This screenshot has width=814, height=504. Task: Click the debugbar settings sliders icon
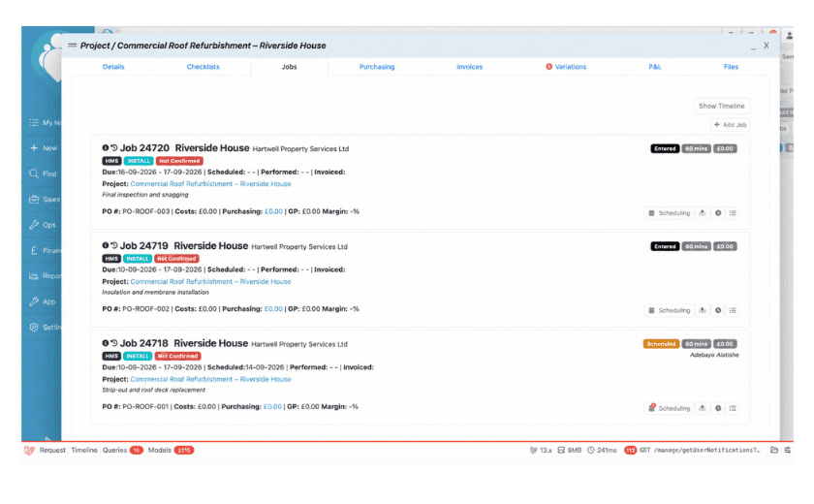(788, 450)
